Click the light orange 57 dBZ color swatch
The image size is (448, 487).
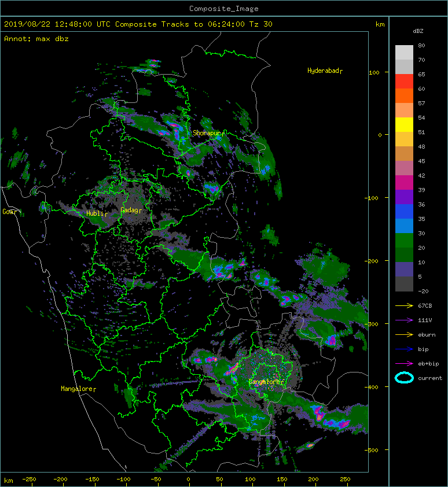pyautogui.click(x=404, y=110)
